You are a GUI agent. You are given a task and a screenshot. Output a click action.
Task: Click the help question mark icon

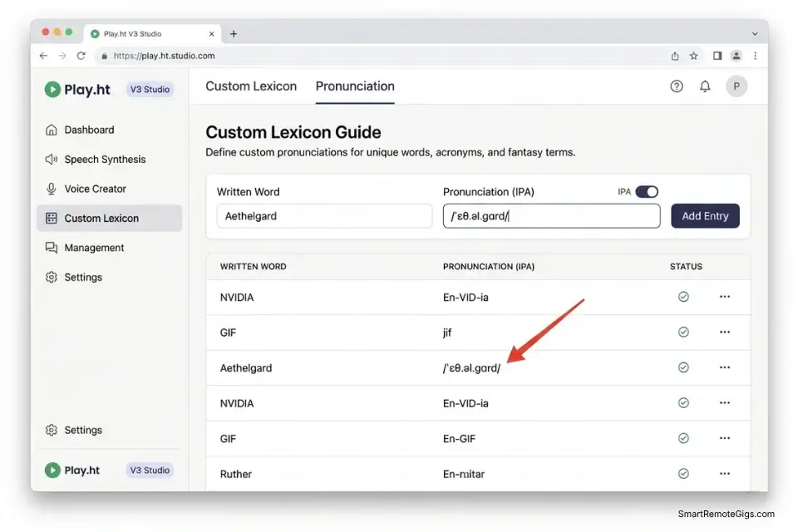[x=677, y=86]
